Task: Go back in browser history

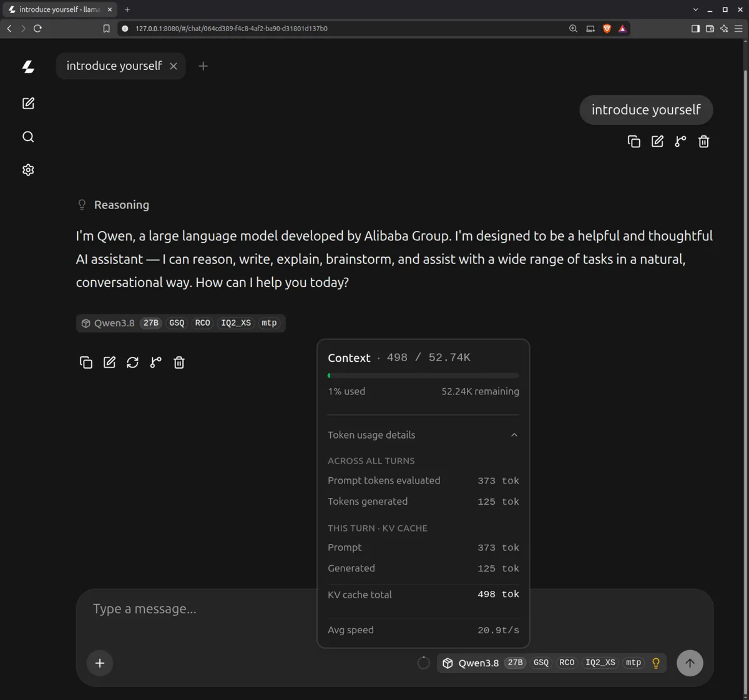Action: tap(9, 28)
